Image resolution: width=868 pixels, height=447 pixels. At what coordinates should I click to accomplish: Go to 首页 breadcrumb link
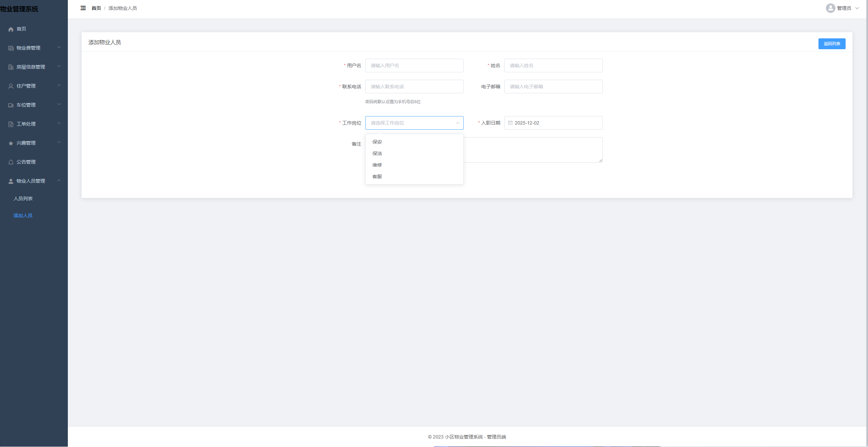click(96, 8)
